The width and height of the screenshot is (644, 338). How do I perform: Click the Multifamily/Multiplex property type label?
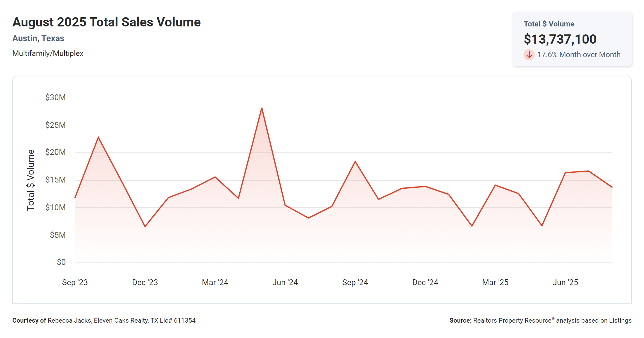[x=48, y=53]
